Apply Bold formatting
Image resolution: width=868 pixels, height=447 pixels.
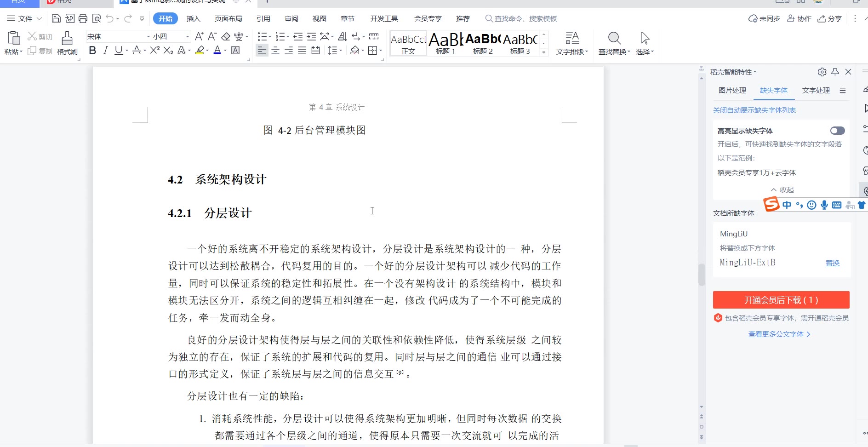(x=92, y=50)
